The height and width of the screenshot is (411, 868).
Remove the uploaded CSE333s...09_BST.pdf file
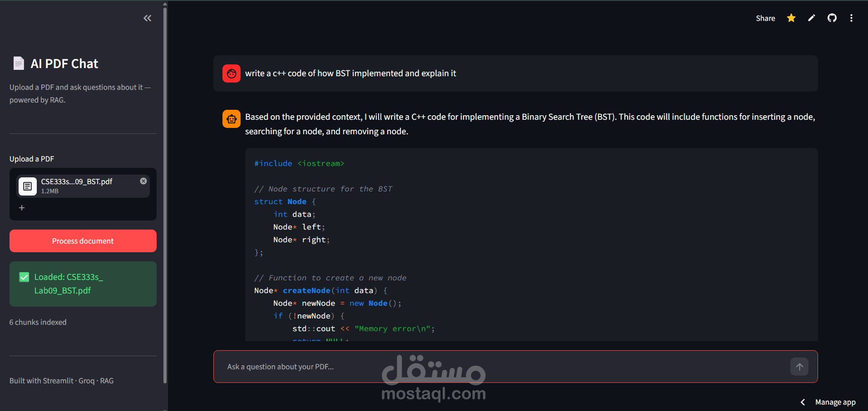(143, 181)
